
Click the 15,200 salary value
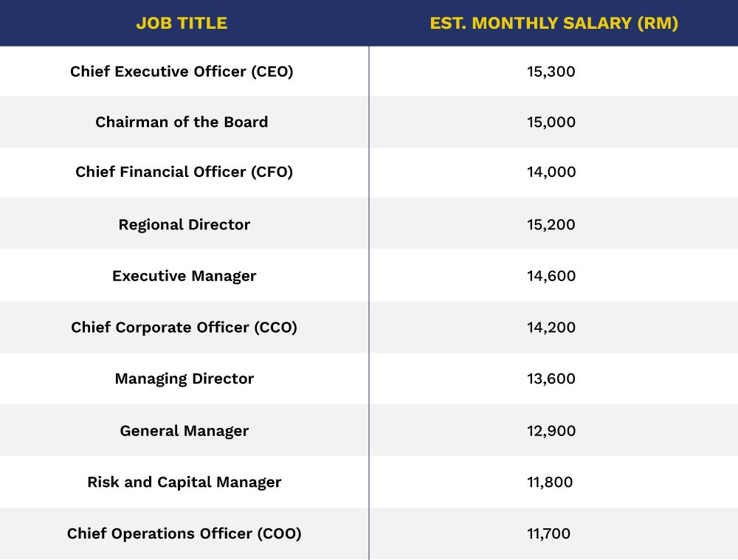click(x=551, y=224)
